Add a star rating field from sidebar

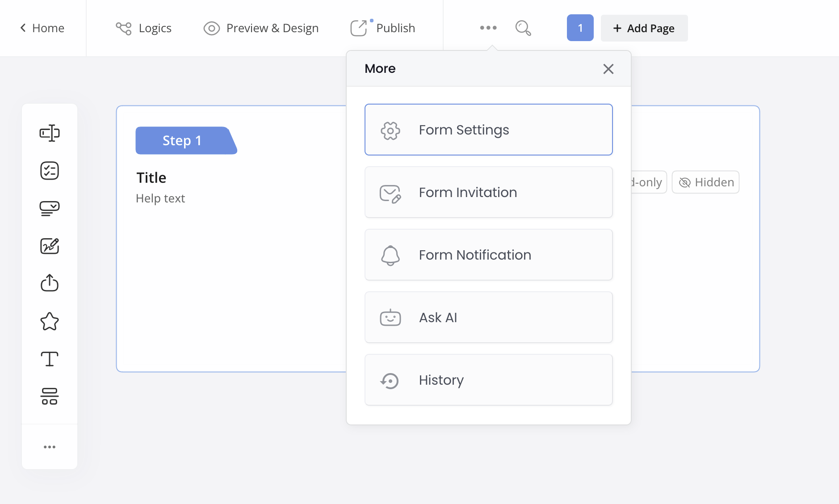point(50,321)
